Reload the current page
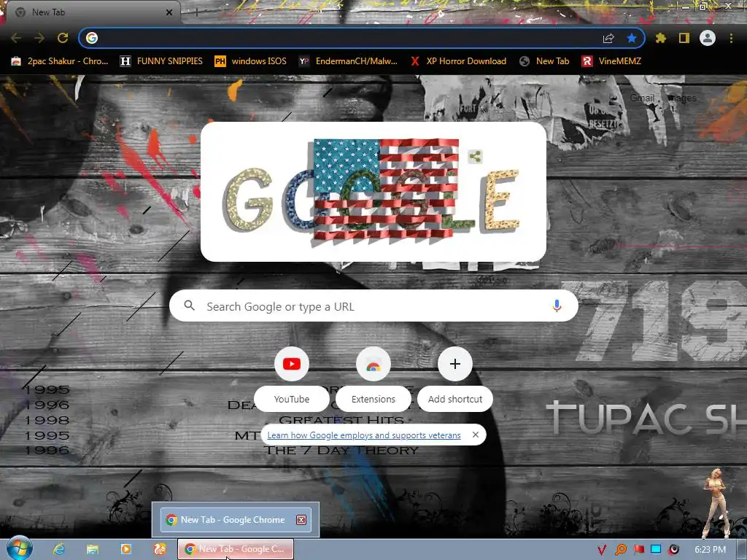The height and width of the screenshot is (560, 747). tap(63, 38)
